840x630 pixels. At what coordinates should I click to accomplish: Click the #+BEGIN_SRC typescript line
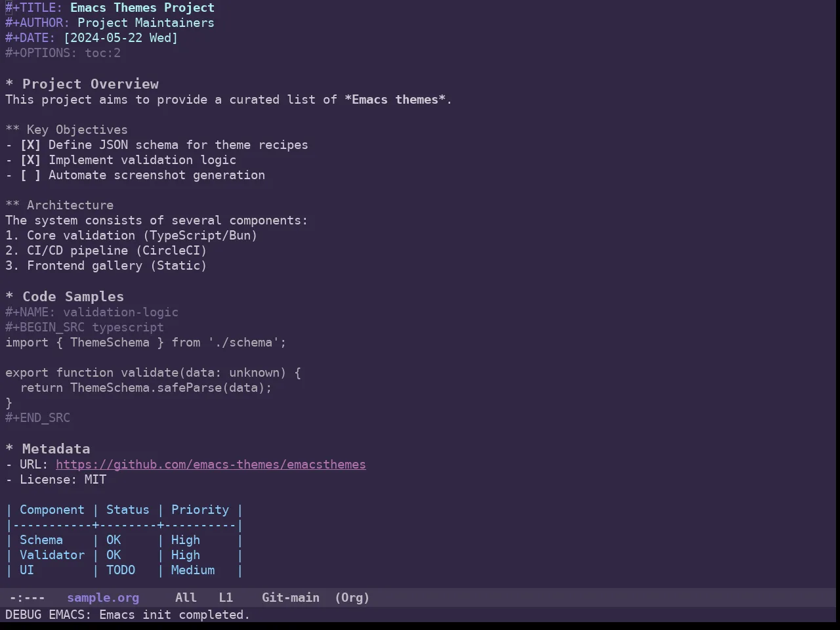(x=85, y=327)
